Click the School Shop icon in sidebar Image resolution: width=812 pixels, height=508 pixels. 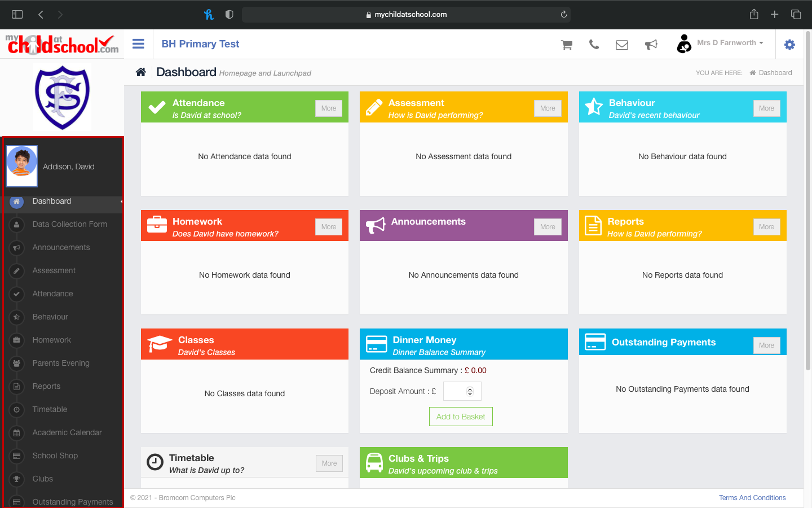point(16,456)
